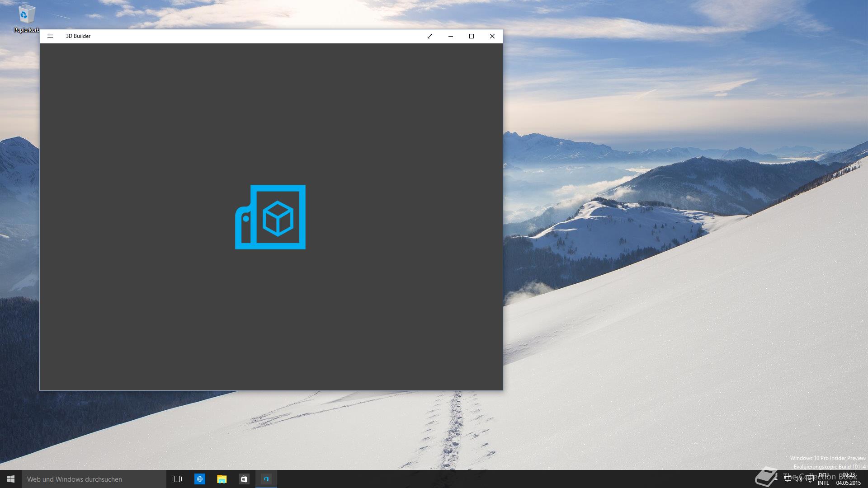Open the Action Center notifications icon
The height and width of the screenshot is (488, 868).
tap(810, 479)
